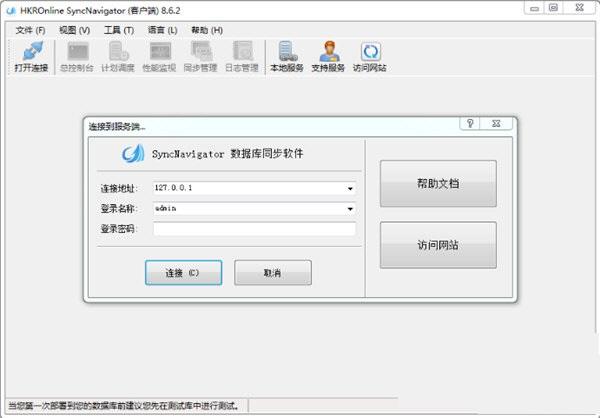Click the large 访问网站 dialog button
The height and width of the screenshot is (418, 600).
coord(438,245)
